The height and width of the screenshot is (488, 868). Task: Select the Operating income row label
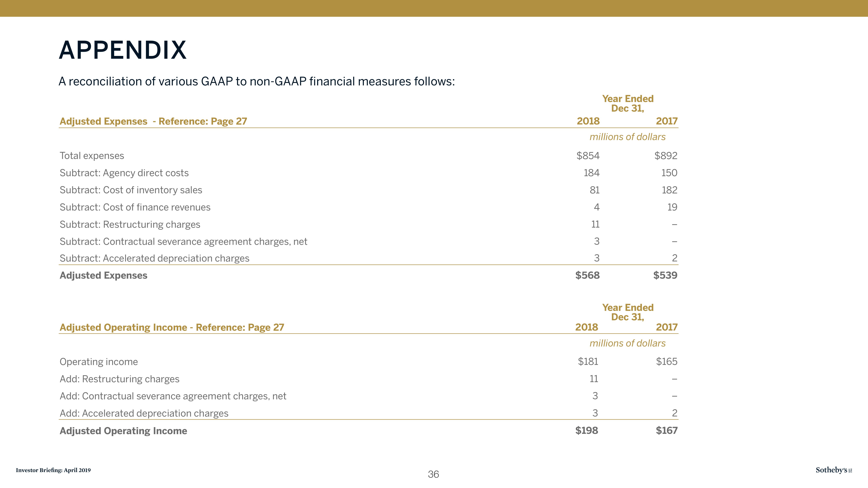pos(99,362)
